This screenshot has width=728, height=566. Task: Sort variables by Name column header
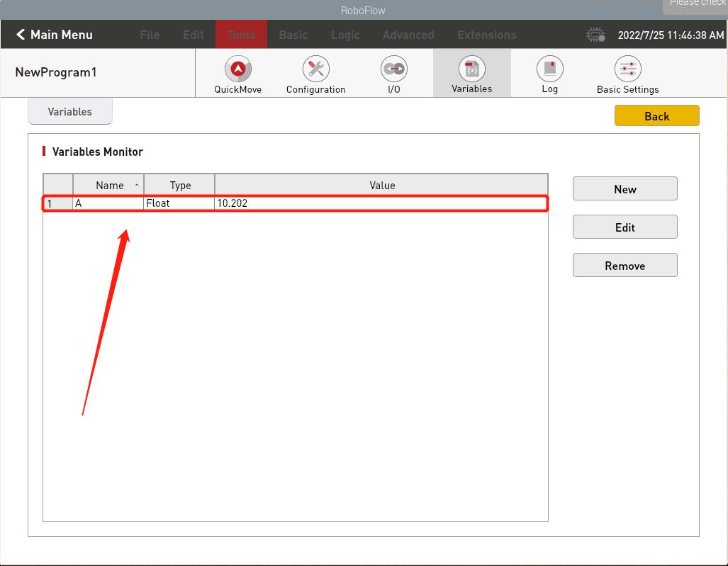(109, 185)
